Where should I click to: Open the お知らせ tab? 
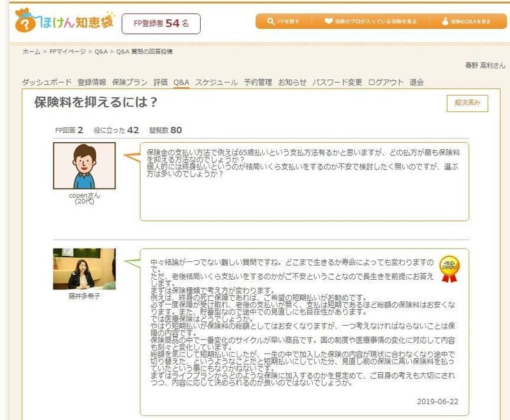click(x=292, y=82)
